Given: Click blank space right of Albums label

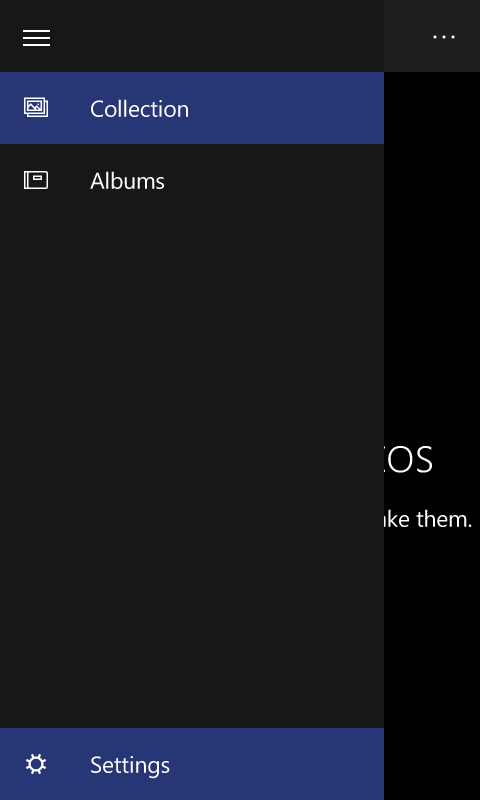Looking at the screenshot, I should pyautogui.click(x=274, y=181).
